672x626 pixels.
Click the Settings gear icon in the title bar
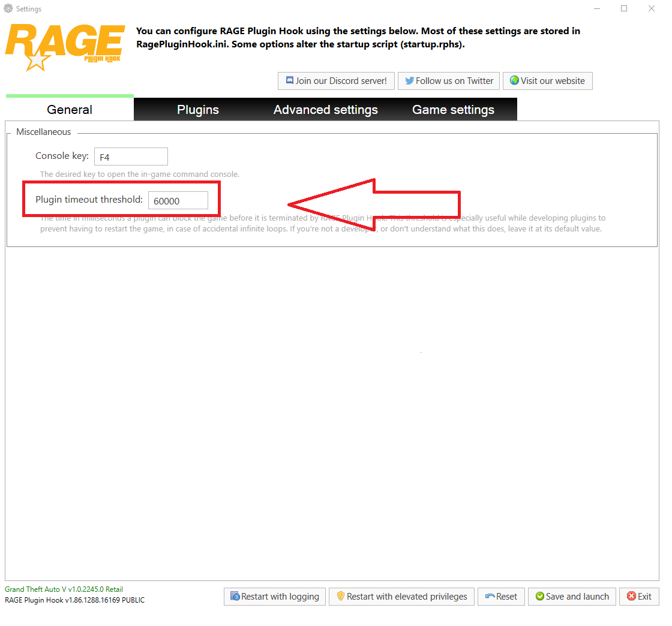pos(8,8)
